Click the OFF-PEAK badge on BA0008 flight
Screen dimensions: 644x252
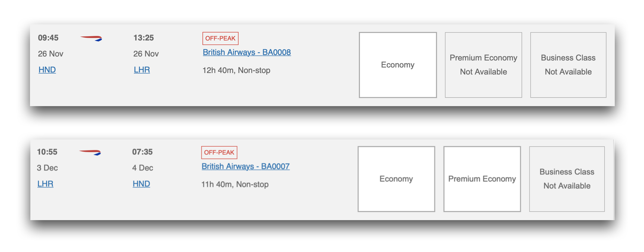pos(220,38)
